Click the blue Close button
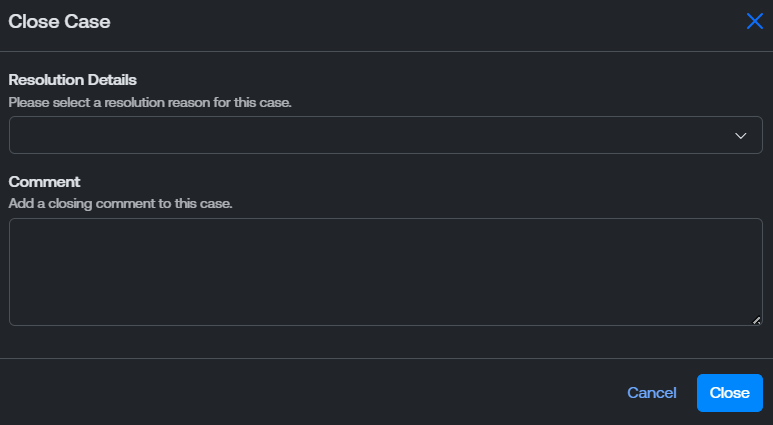This screenshot has height=425, width=773. tap(730, 393)
